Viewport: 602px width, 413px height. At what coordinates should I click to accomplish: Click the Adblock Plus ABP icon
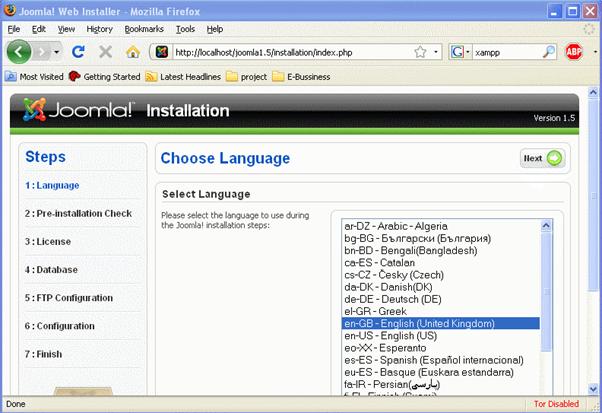574,52
